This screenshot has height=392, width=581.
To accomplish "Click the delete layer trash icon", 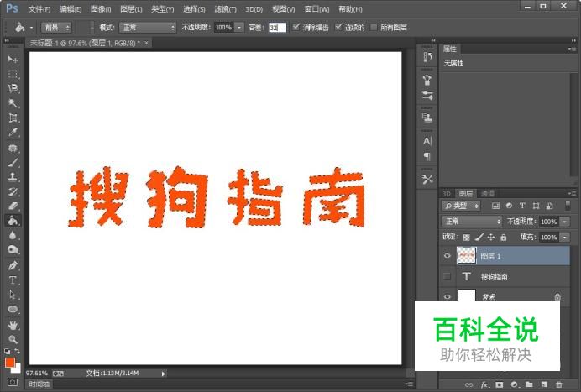I will pyautogui.click(x=559, y=385).
